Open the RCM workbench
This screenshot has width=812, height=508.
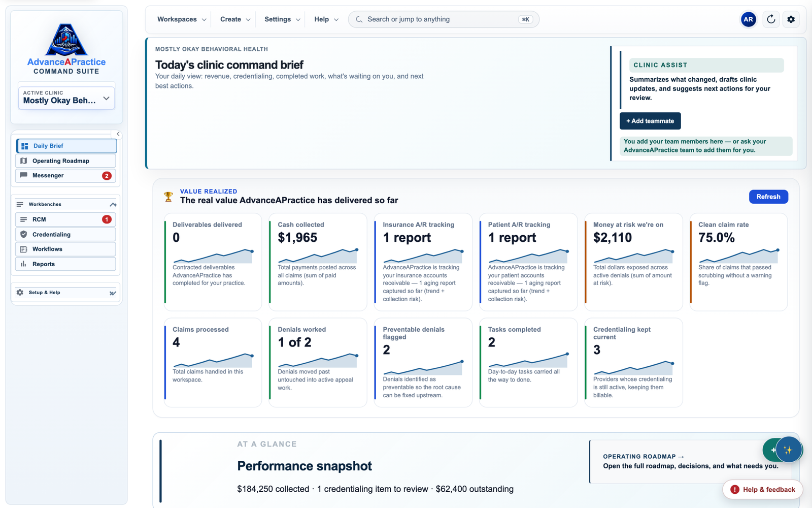[65, 219]
